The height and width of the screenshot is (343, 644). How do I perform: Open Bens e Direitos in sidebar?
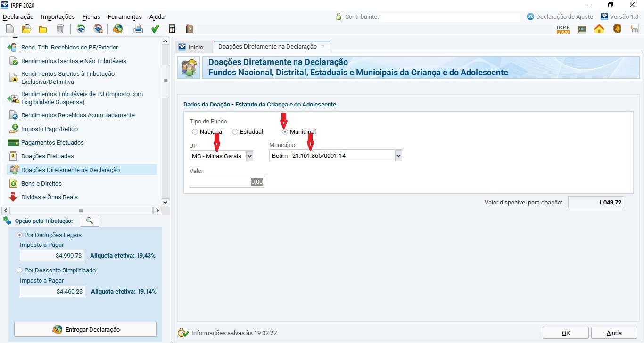coord(41,183)
